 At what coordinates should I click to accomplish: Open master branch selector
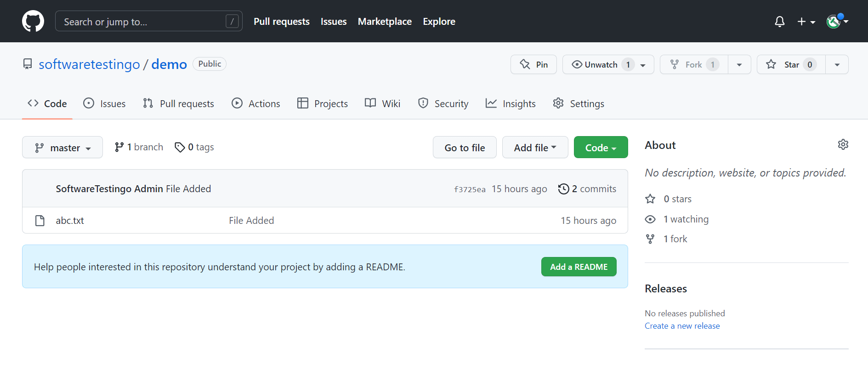coord(62,148)
